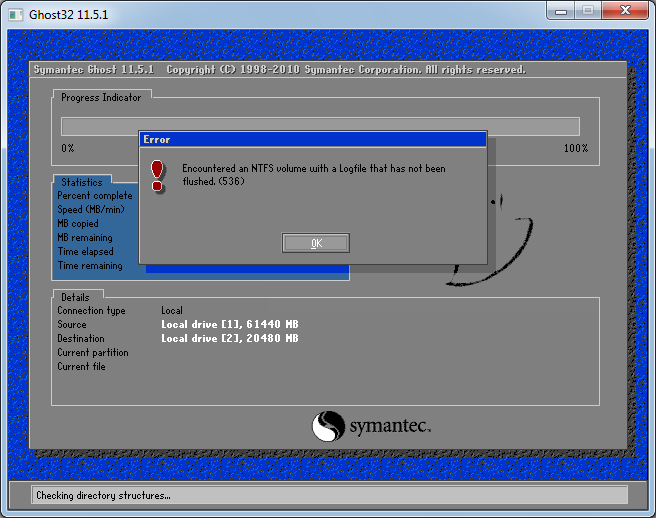The image size is (656, 518).
Task: Click the 'MB remaining' label
Action: pyautogui.click(x=85, y=237)
